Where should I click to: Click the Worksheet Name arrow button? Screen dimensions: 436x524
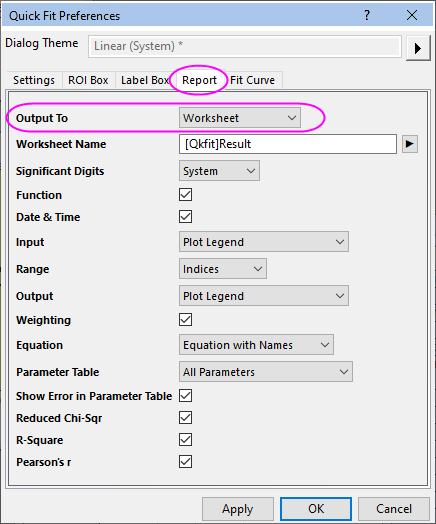(410, 144)
